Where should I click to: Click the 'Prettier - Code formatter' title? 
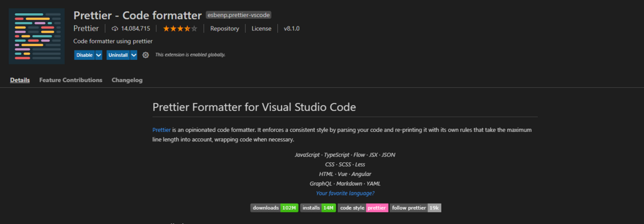point(138,15)
